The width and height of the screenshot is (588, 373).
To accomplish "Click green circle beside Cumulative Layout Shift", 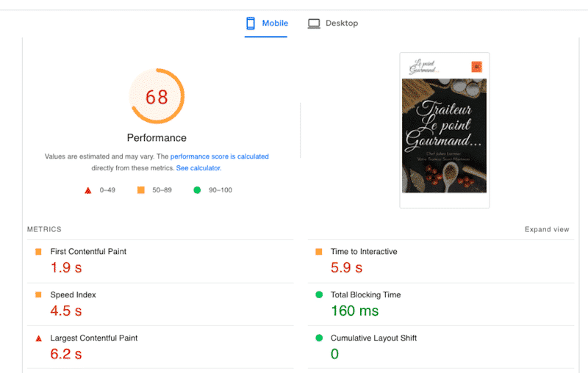I will [x=319, y=338].
